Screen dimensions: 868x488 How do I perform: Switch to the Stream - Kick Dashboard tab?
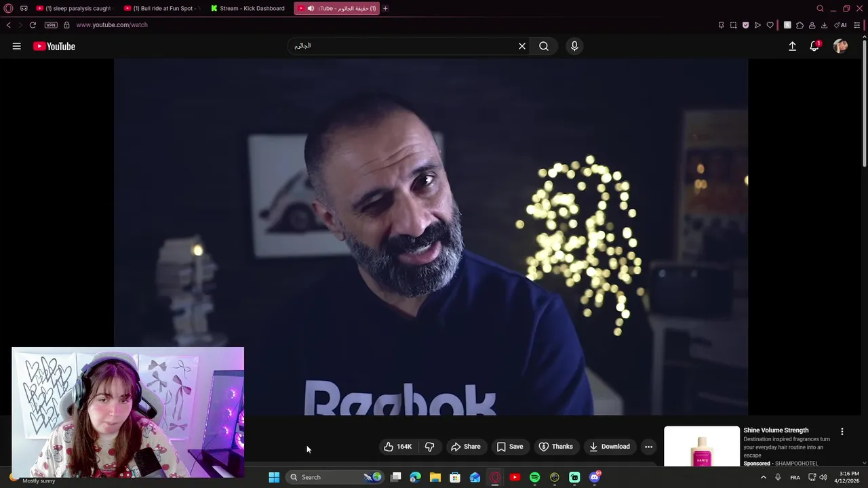(x=248, y=8)
